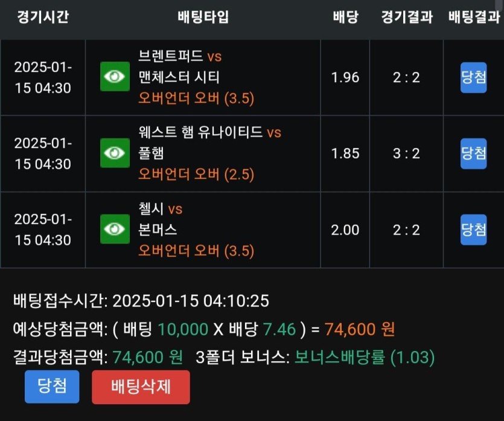Click the 1.96 odds value
The image size is (504, 421).
[x=345, y=77]
